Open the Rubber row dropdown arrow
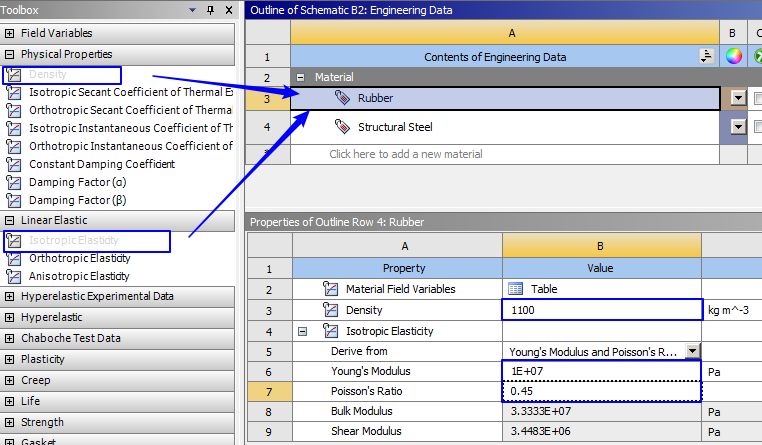The width and height of the screenshot is (762, 445). tap(738, 98)
